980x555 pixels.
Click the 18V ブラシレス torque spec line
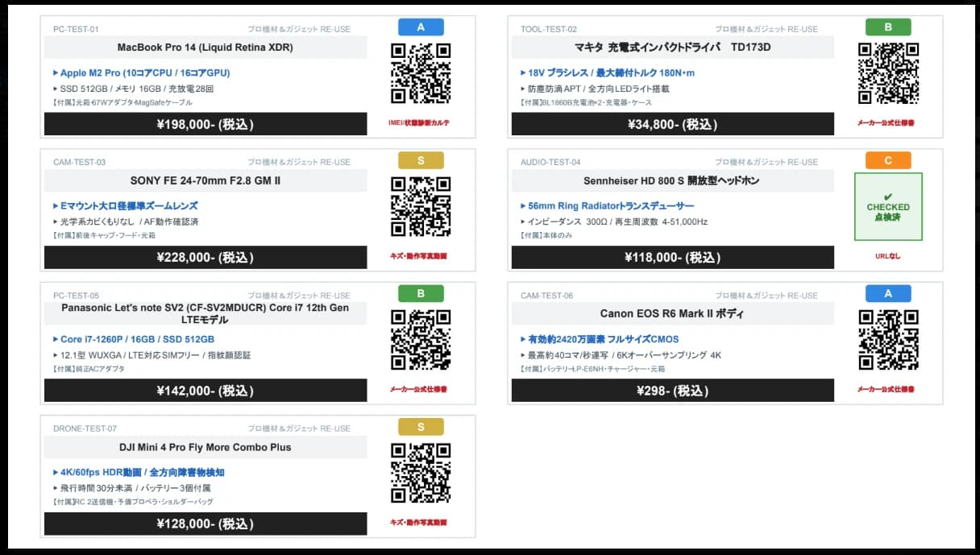click(608, 72)
